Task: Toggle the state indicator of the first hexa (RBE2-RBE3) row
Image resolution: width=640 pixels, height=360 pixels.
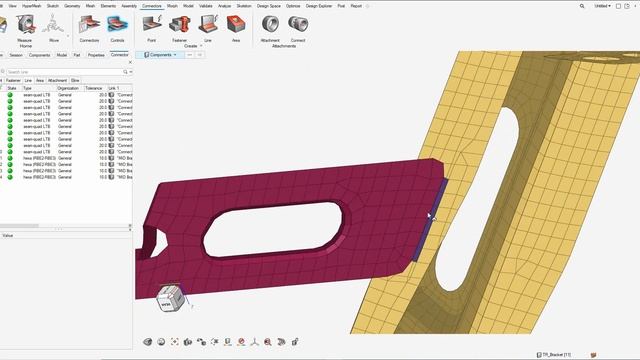Action: click(10, 158)
